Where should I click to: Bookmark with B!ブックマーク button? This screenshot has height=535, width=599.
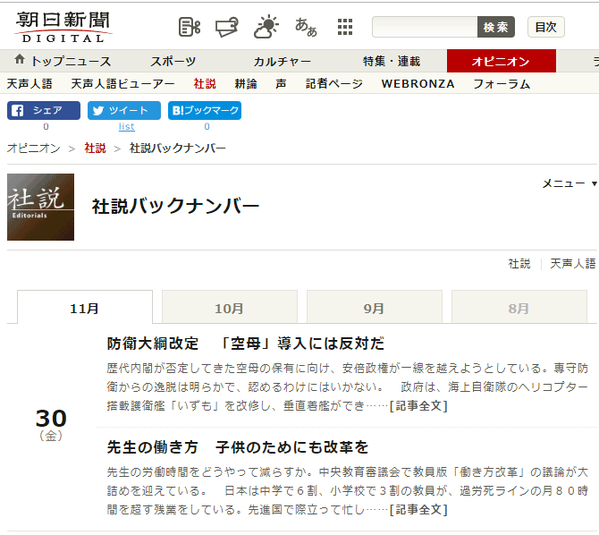(x=205, y=110)
